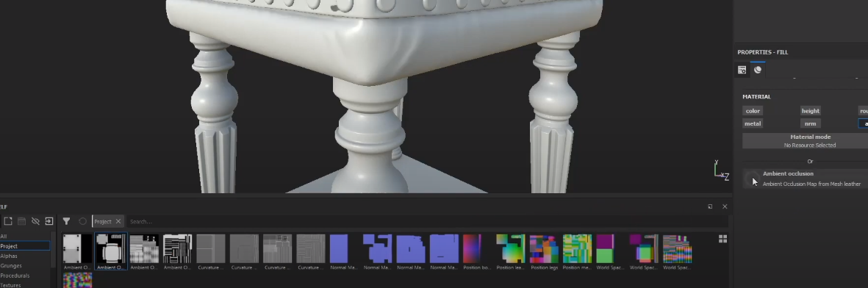This screenshot has height=288, width=868.
Task: Open the shelf filter funnel icon
Action: pyautogui.click(x=66, y=221)
